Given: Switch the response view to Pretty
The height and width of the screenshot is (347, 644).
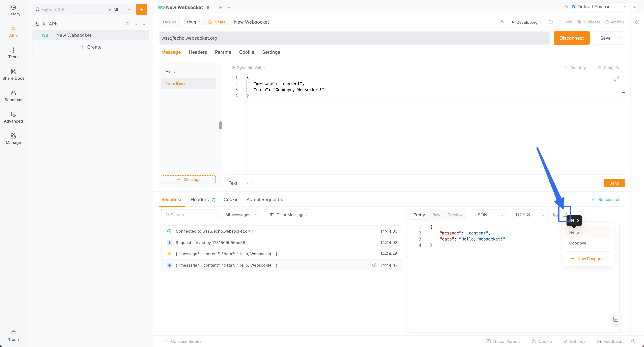Looking at the screenshot, I should point(419,215).
